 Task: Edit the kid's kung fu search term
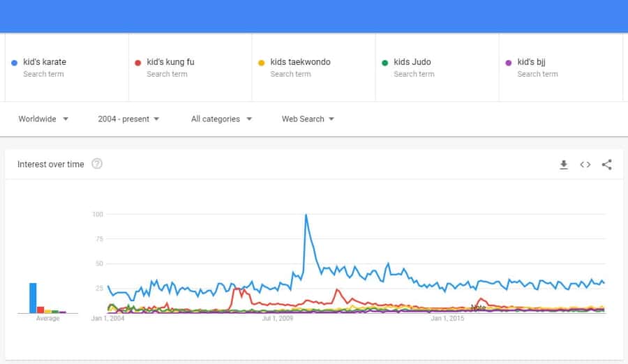(190, 67)
